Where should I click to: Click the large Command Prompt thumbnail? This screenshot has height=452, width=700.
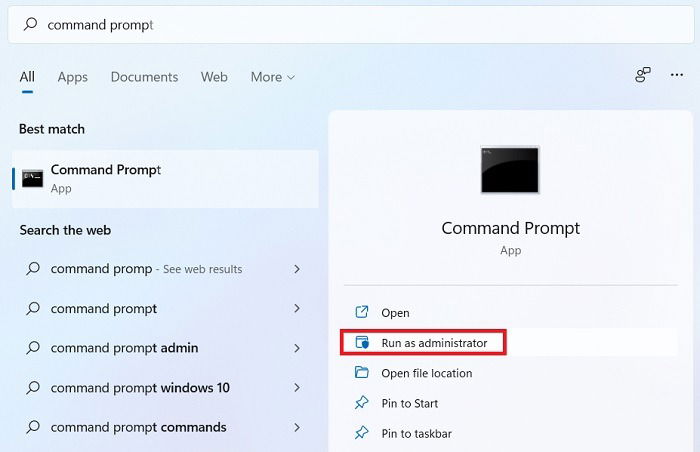pyautogui.click(x=510, y=170)
